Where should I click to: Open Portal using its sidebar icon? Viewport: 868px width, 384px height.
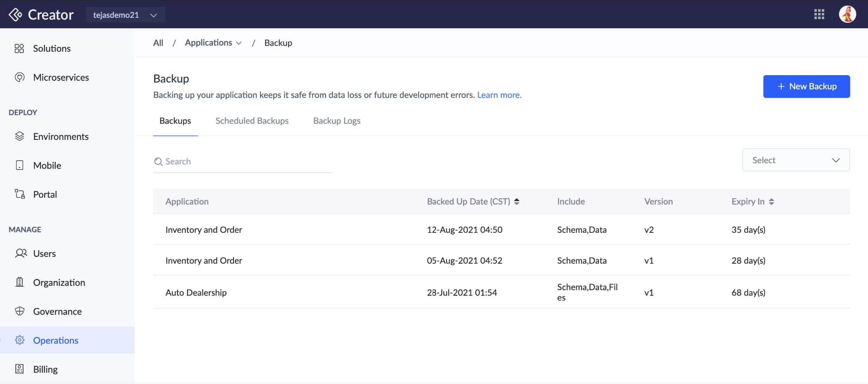coord(20,194)
